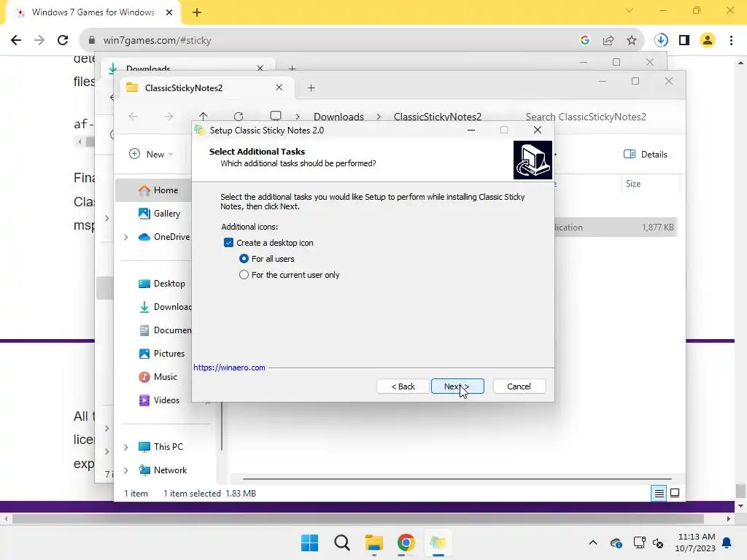Click Next in Setup wizard
This screenshot has height=560, width=747.
click(457, 386)
